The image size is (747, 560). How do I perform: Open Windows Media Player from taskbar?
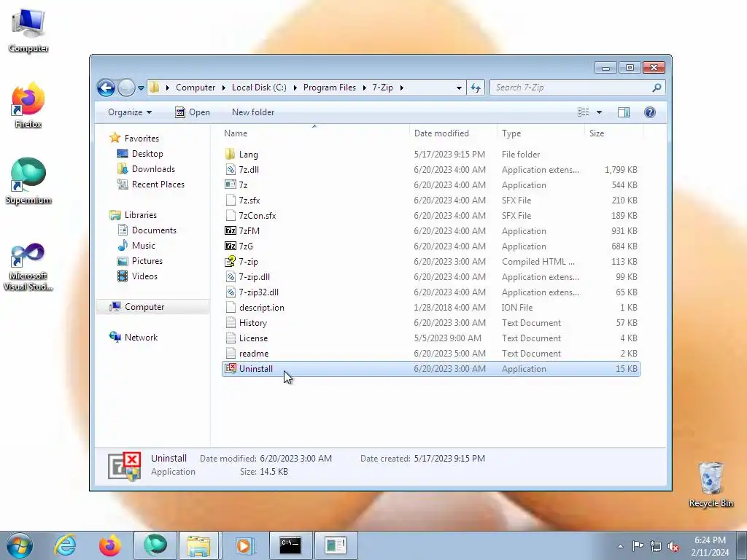(244, 545)
